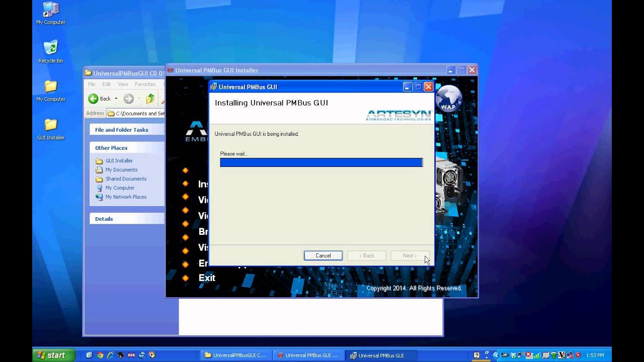Click the green signal bars tray icon
Image resolution: width=644 pixels, height=362 pixels.
(537, 355)
